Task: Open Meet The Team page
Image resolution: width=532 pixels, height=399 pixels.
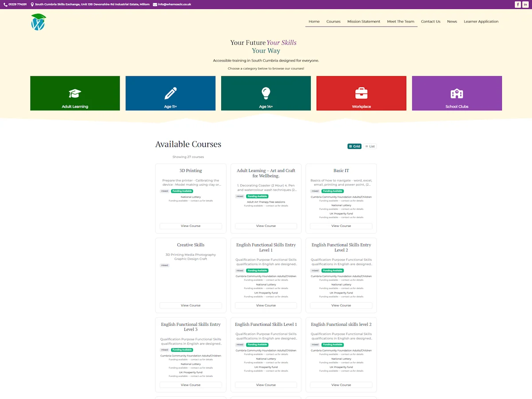Action: [400, 21]
